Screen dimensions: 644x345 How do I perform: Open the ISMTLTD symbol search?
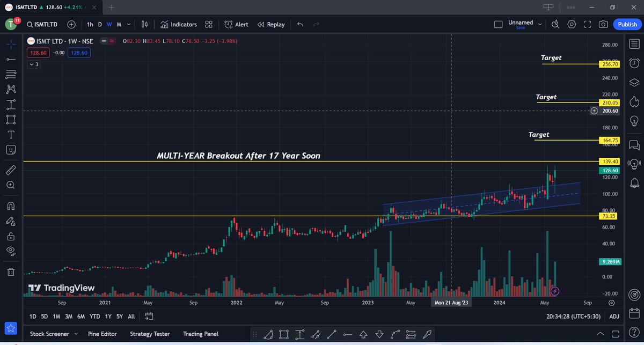coord(42,24)
